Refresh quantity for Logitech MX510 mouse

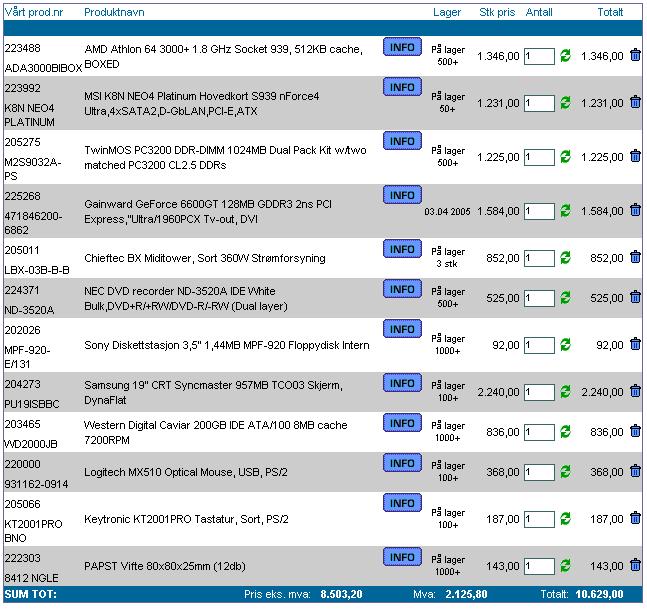[x=565, y=472]
